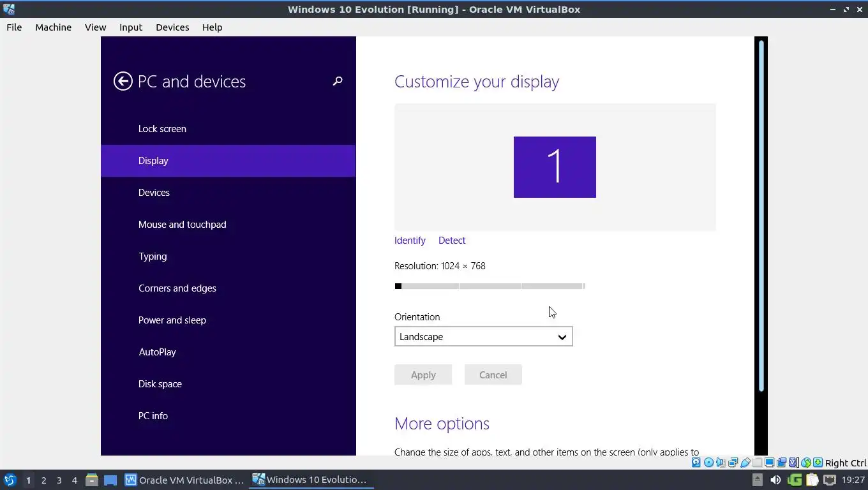Open the Orientation Landscape dropdown
The height and width of the screenshot is (490, 868).
[x=483, y=336]
